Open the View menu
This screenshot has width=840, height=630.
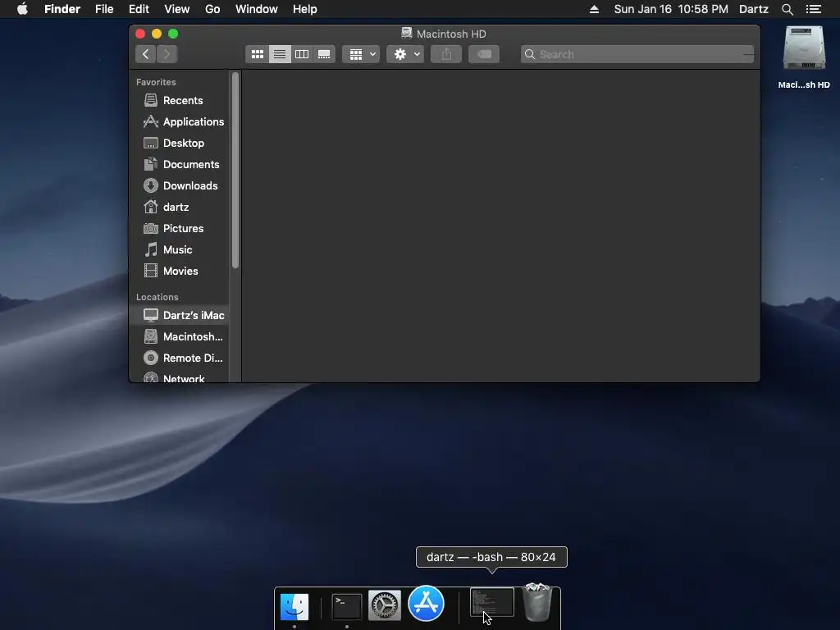pos(177,9)
